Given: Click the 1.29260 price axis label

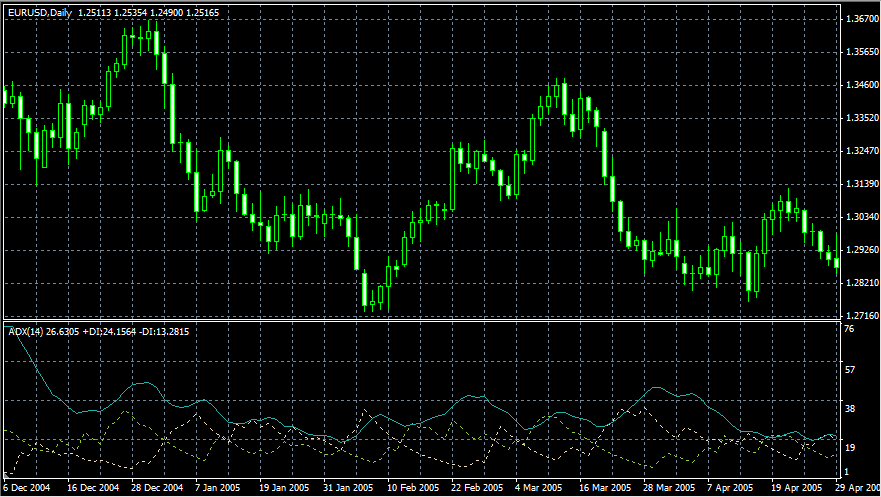Looking at the screenshot, I should click(x=861, y=250).
